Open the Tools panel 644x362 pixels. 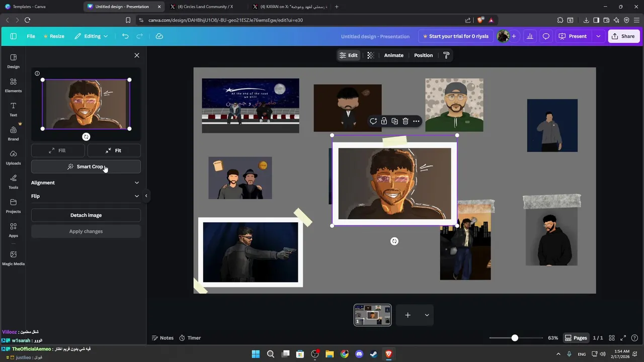click(13, 182)
